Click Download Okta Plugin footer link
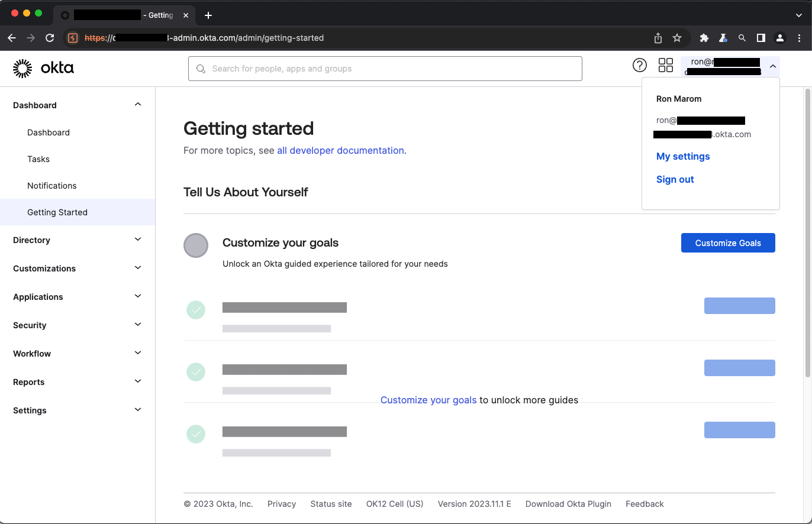The width and height of the screenshot is (812, 524). [x=568, y=504]
